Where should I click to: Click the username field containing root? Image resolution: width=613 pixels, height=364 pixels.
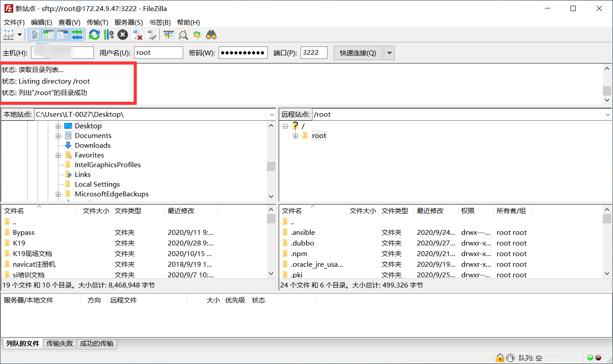click(158, 53)
